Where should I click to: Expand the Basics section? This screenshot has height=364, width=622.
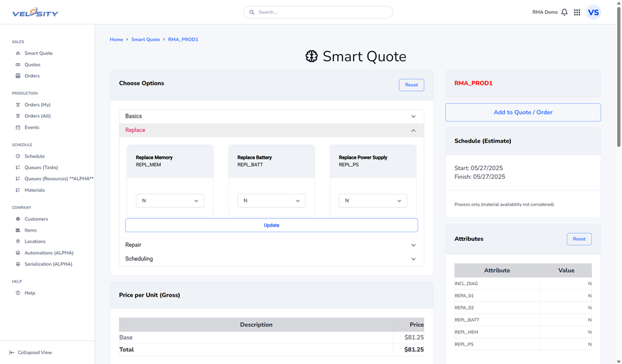point(271,116)
